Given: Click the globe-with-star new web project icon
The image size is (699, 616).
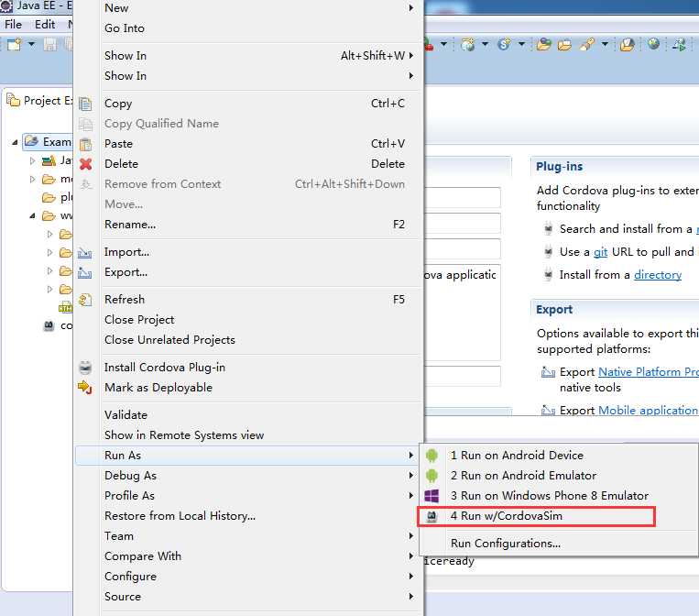Looking at the screenshot, I should (x=467, y=44).
